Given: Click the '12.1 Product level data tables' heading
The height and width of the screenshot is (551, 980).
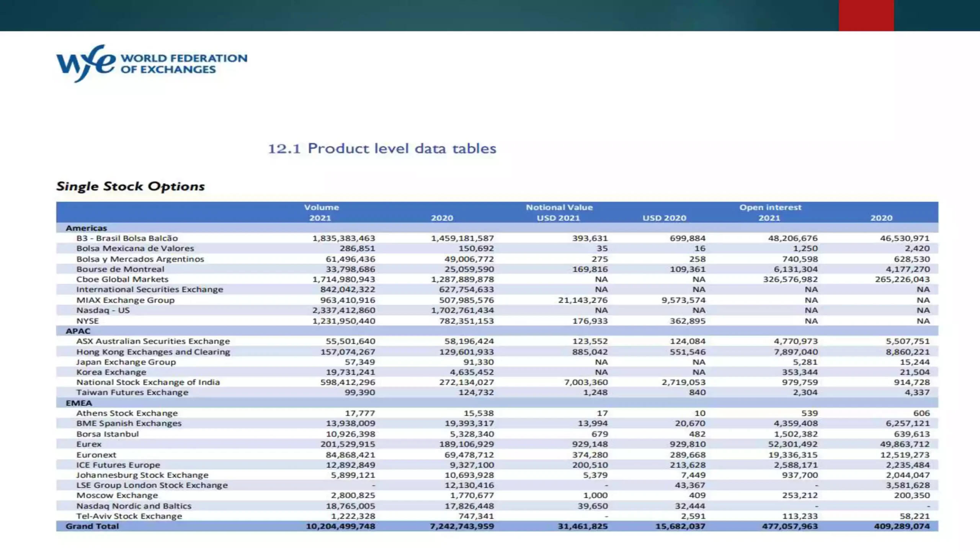Looking at the screenshot, I should (382, 148).
